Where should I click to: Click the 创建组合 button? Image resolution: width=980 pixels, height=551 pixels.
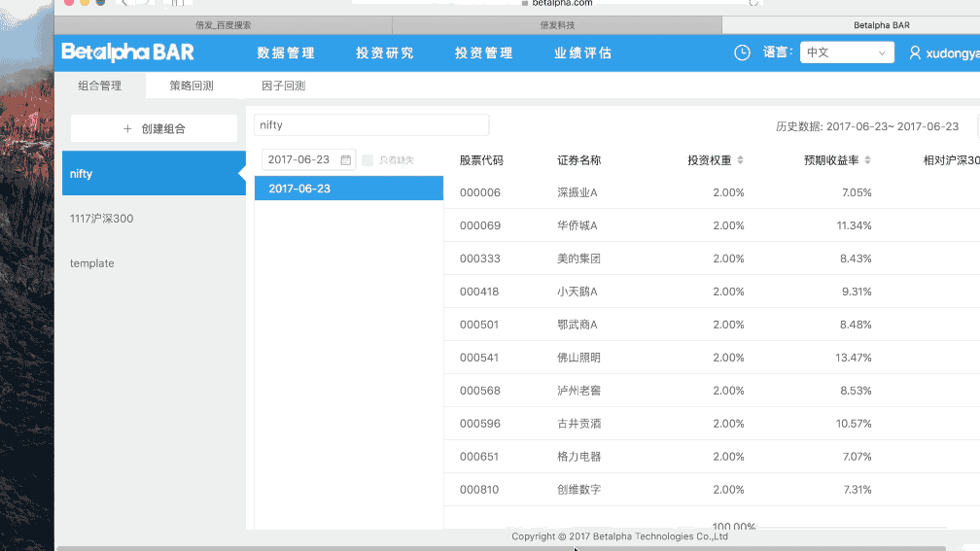(x=154, y=128)
